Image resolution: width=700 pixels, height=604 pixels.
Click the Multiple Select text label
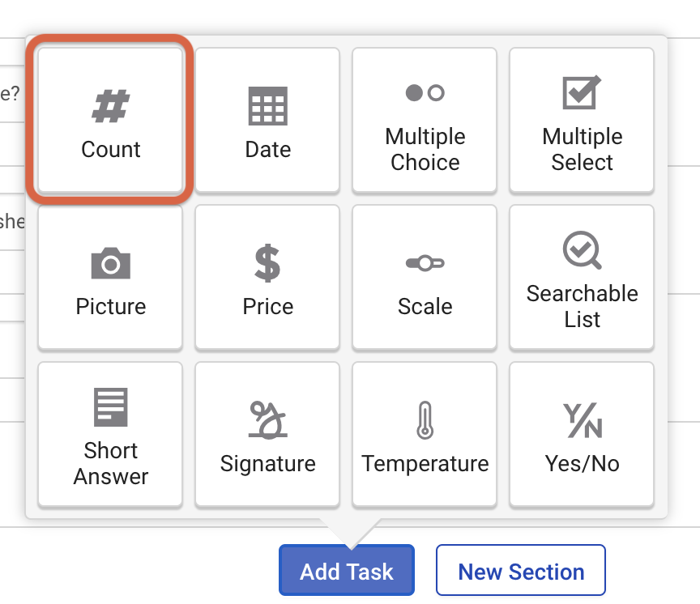[x=583, y=150]
